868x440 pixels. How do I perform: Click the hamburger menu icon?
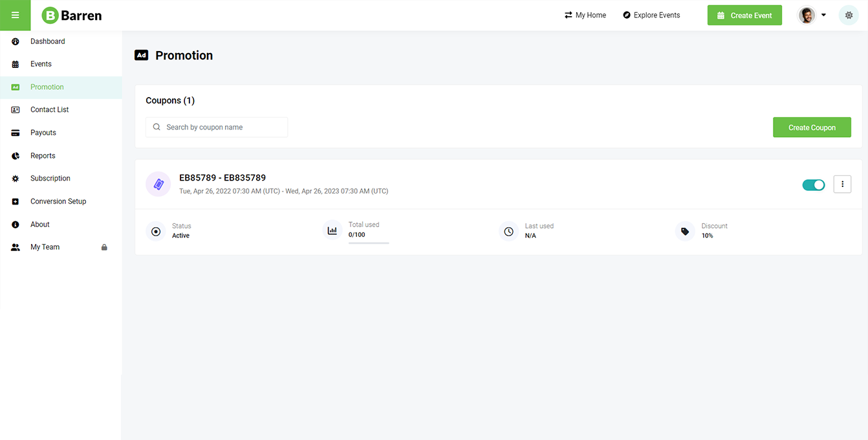(15, 16)
